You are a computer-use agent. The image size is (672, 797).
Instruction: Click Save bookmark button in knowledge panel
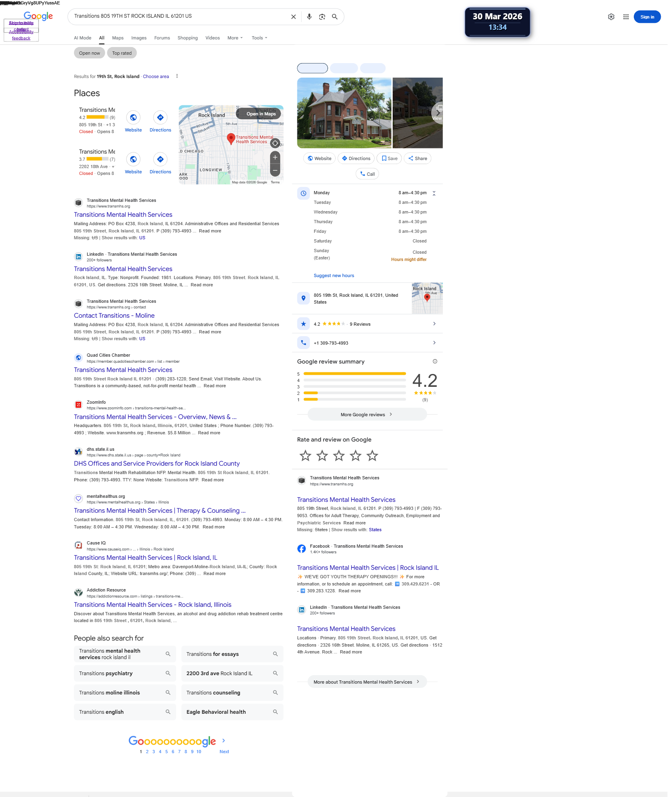pos(389,158)
